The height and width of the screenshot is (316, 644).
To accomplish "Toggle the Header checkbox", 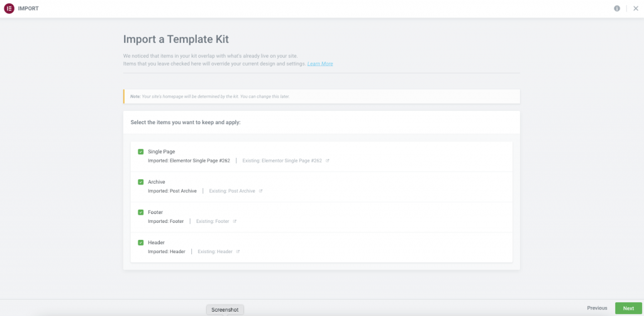I will click(141, 242).
